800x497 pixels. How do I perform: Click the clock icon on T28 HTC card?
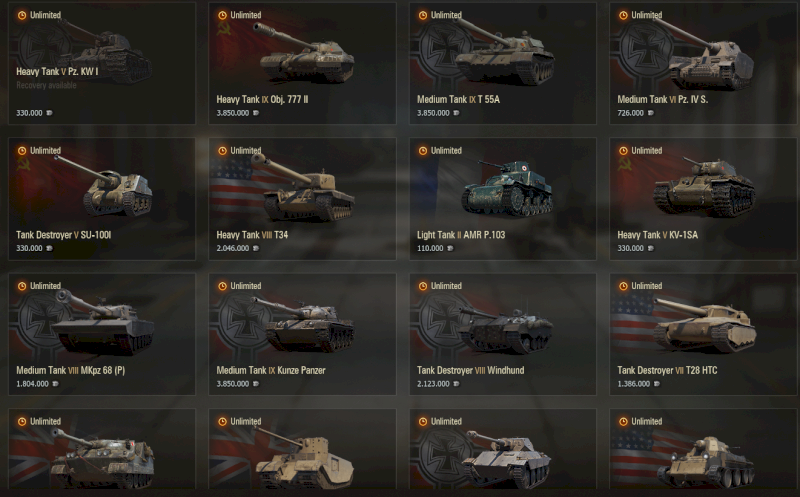[x=623, y=286]
